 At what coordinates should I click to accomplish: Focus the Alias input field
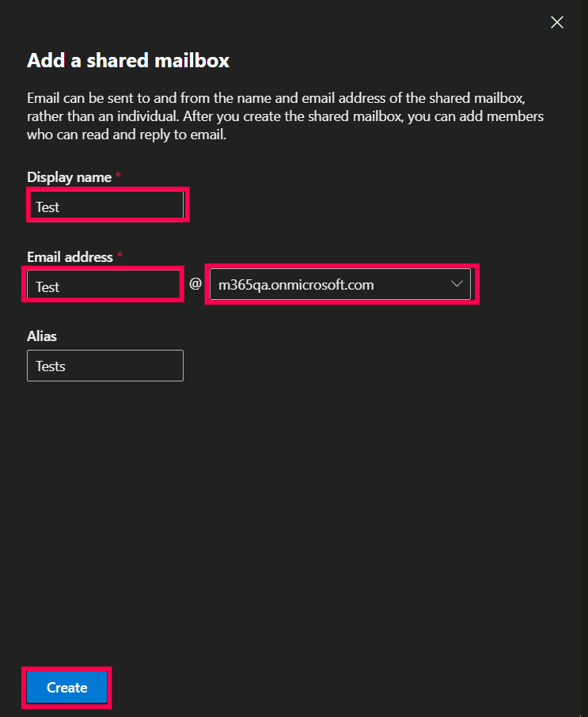click(x=104, y=366)
